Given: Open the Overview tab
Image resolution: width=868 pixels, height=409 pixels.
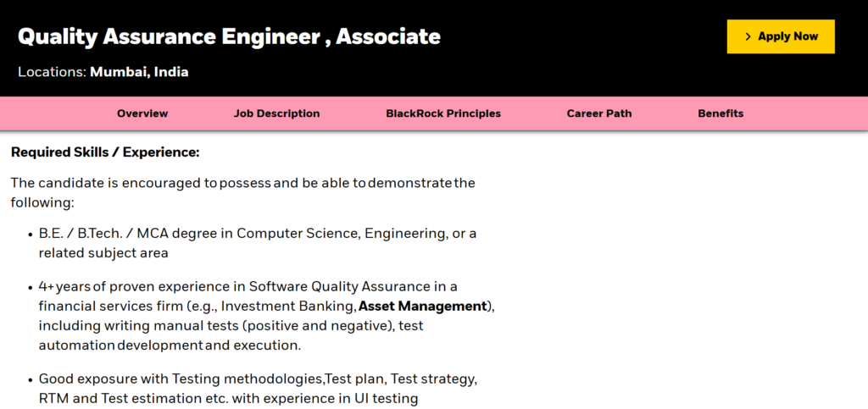Looking at the screenshot, I should point(142,113).
